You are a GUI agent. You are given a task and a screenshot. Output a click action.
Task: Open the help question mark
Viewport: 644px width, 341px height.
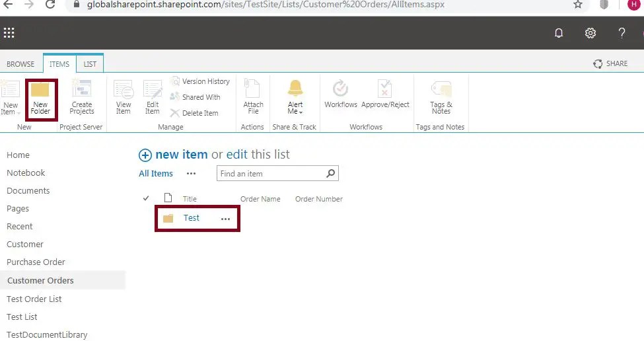pyautogui.click(x=622, y=33)
